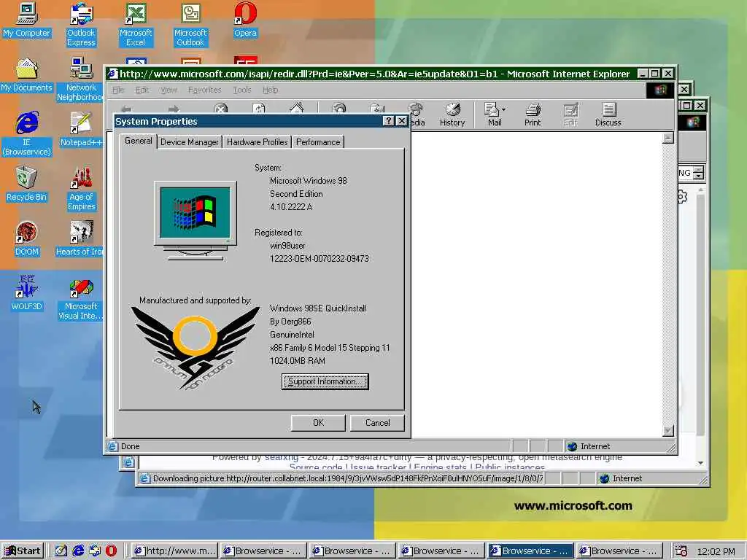The image size is (747, 560).
Task: Click the Show Desktop quick launch icon
Action: pos(61,551)
